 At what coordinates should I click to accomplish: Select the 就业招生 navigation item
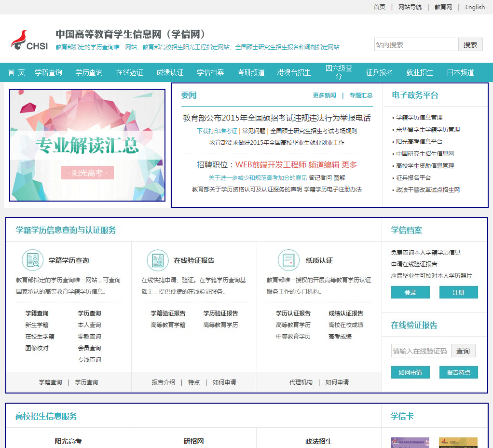[x=420, y=73]
